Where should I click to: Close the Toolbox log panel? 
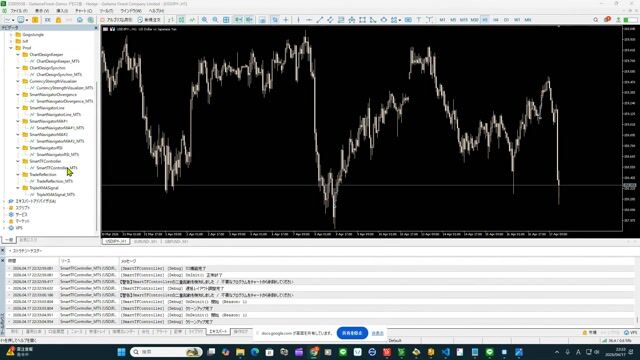(3, 260)
